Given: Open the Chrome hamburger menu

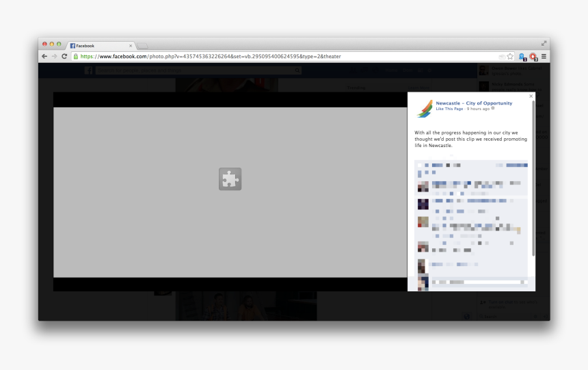Looking at the screenshot, I should [544, 56].
